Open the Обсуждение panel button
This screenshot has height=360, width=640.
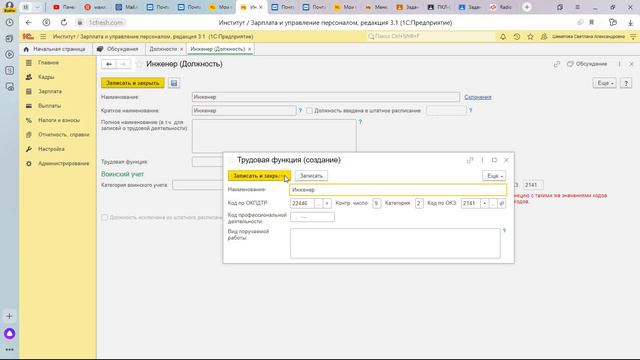tap(587, 64)
